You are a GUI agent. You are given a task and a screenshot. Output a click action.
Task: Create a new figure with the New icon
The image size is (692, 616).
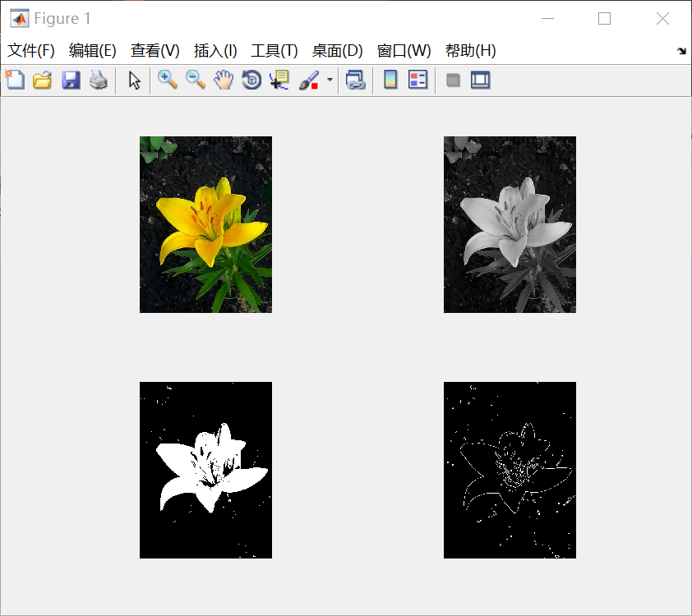(x=14, y=80)
